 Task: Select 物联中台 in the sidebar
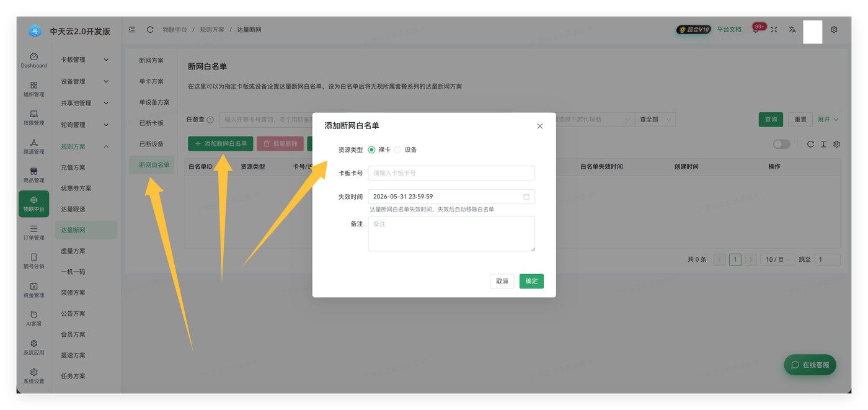[x=33, y=204]
